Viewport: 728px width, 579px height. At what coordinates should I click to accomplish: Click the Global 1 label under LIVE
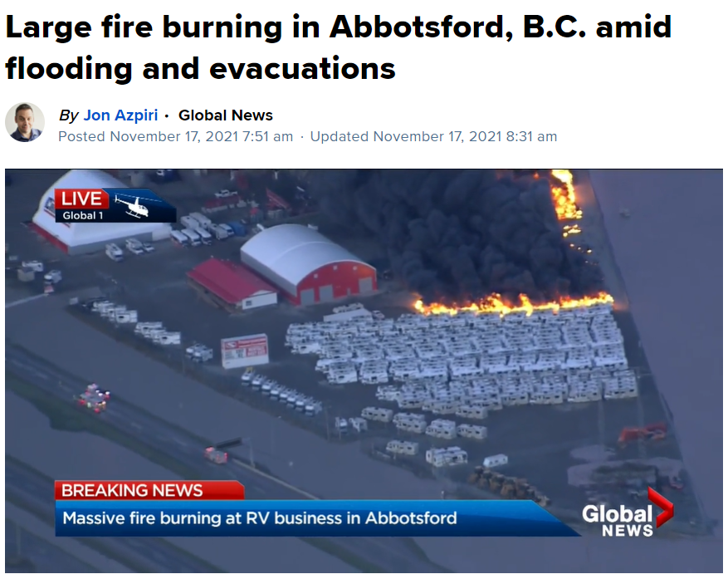tap(83, 216)
